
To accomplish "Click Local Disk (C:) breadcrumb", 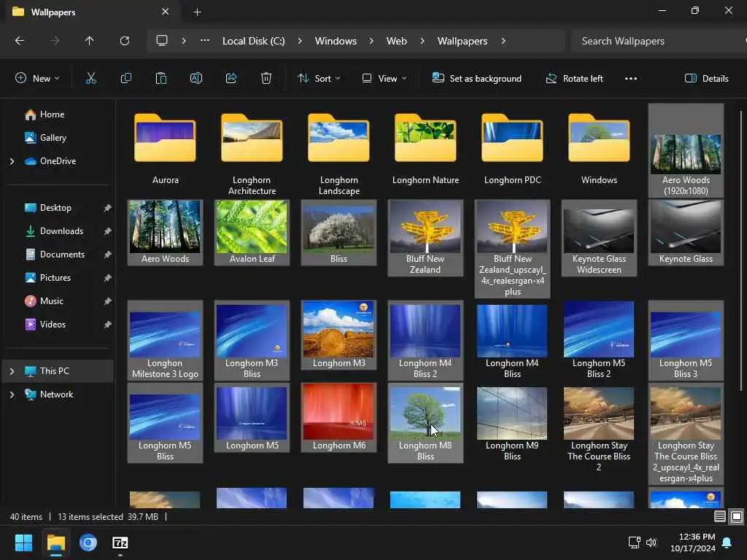I will (x=253, y=41).
